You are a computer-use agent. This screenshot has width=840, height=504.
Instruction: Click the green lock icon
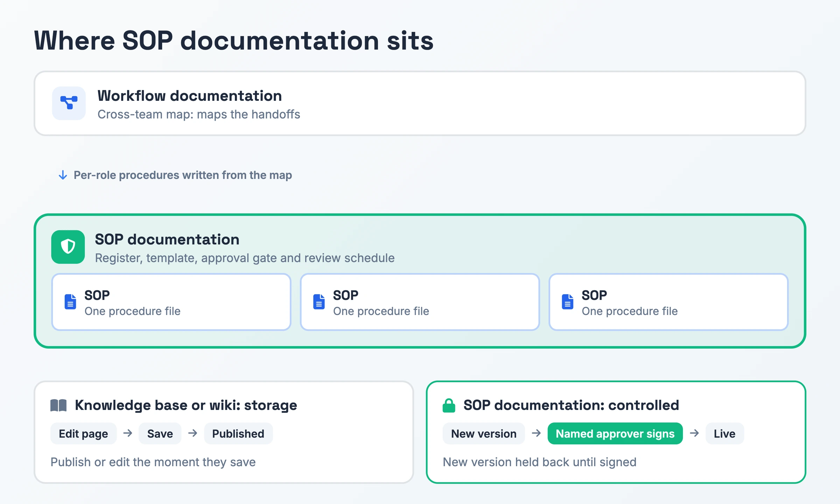tap(449, 405)
